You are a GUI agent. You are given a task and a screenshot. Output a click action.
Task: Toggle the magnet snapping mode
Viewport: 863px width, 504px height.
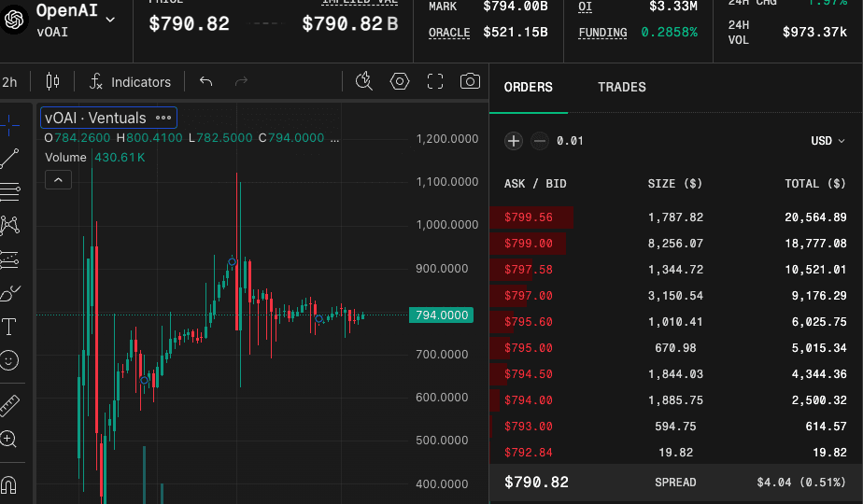8,484
